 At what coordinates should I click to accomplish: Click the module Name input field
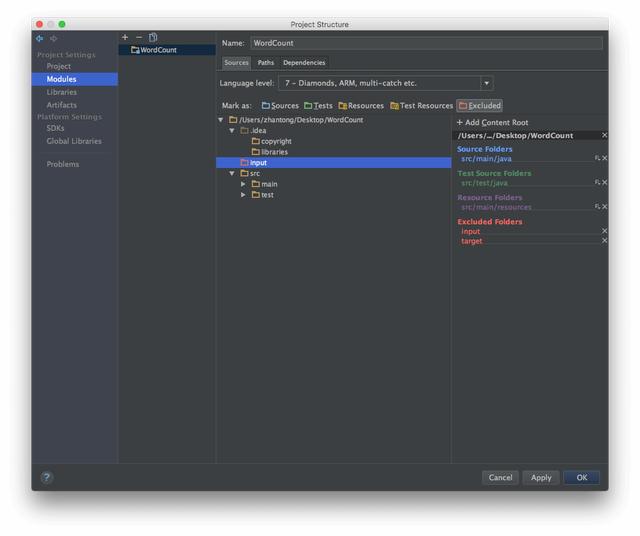pos(426,43)
